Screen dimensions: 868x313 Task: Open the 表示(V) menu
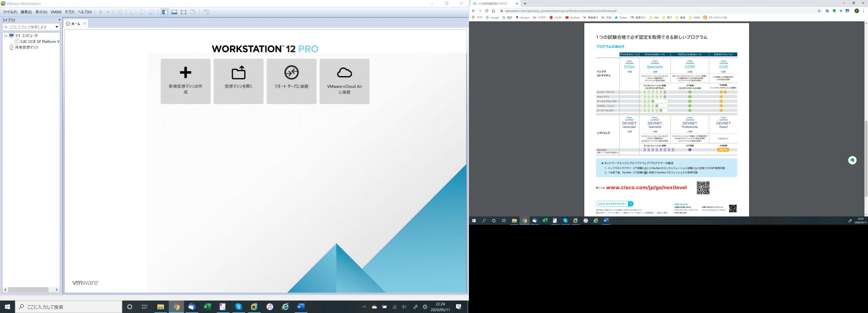tap(41, 12)
